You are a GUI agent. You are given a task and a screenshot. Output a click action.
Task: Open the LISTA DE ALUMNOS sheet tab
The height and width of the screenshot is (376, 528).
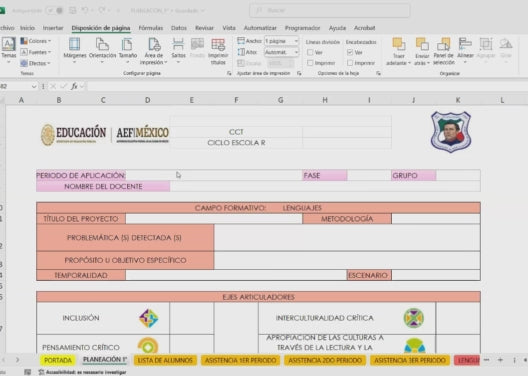165,360
